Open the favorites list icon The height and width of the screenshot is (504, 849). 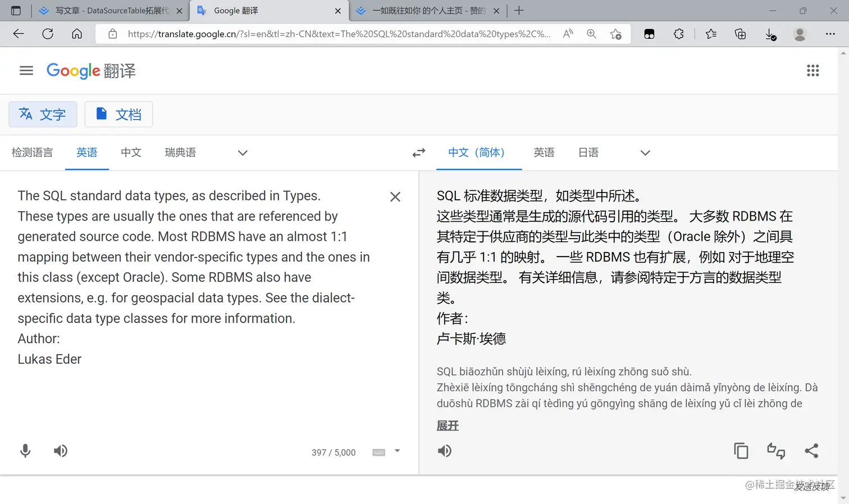point(711,34)
